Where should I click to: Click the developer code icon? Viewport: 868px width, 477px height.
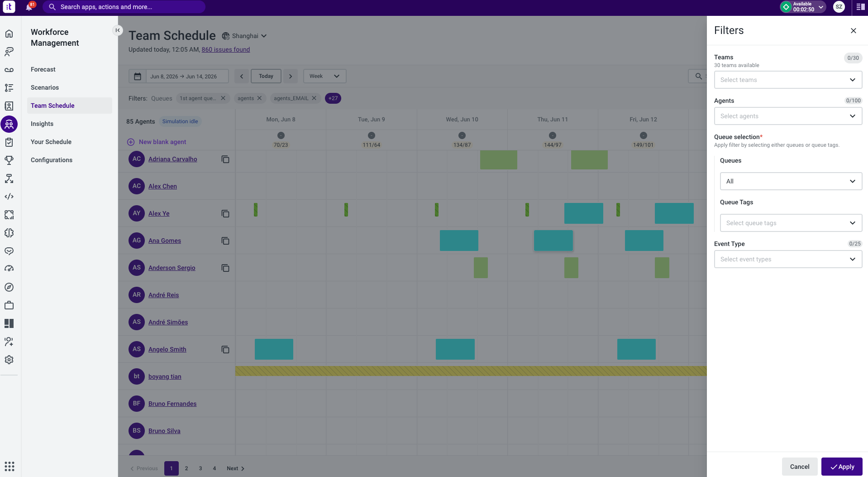point(9,197)
